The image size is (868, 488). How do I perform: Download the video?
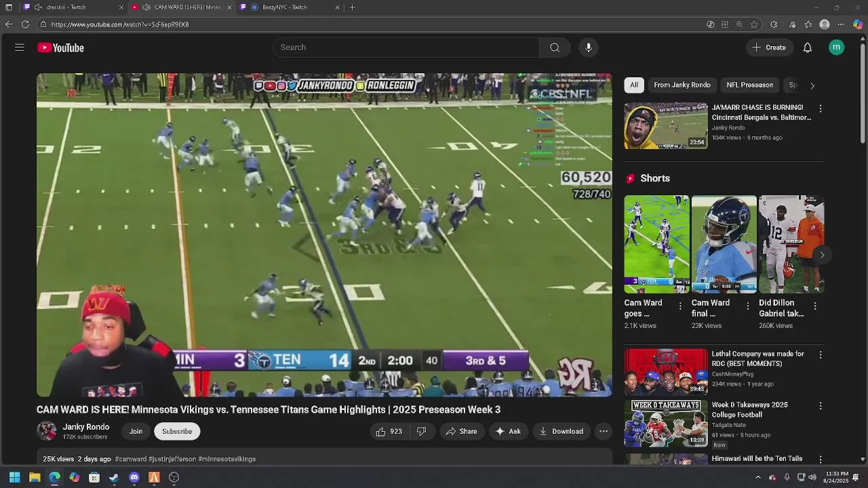pyautogui.click(x=561, y=431)
